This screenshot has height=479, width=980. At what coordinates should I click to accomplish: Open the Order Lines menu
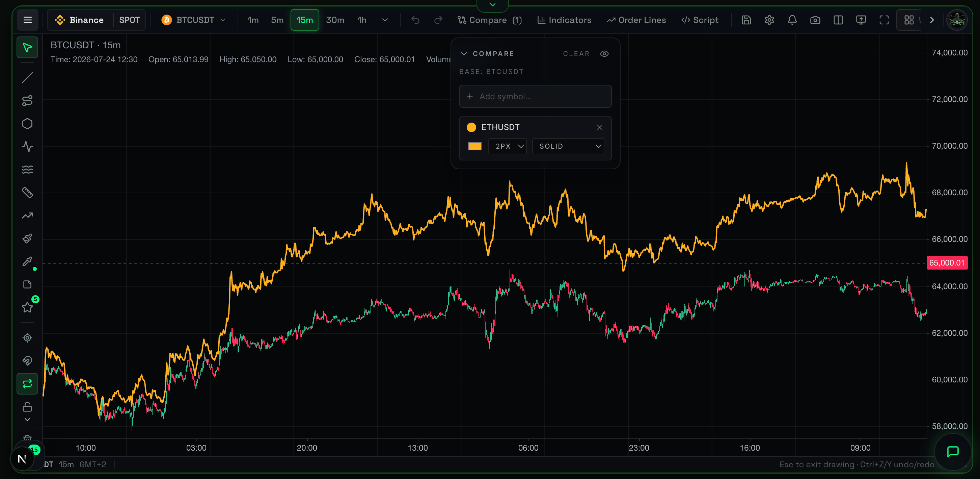point(636,20)
